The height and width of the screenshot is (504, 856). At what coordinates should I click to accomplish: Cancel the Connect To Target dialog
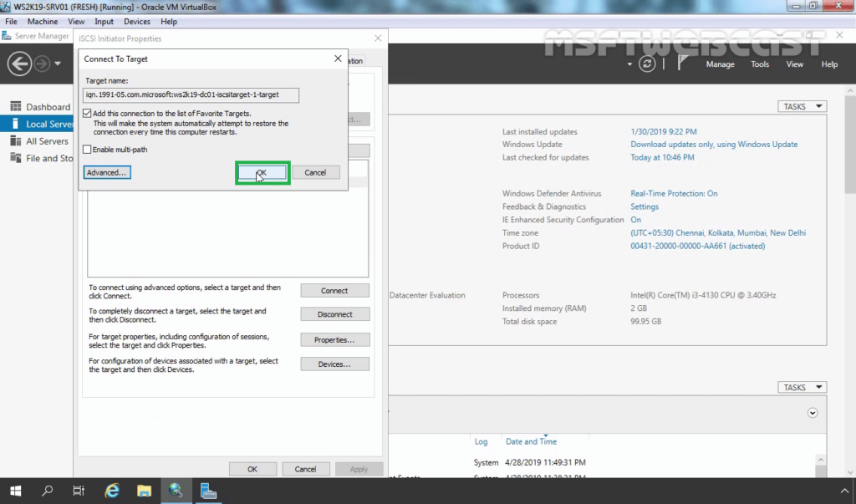click(315, 172)
